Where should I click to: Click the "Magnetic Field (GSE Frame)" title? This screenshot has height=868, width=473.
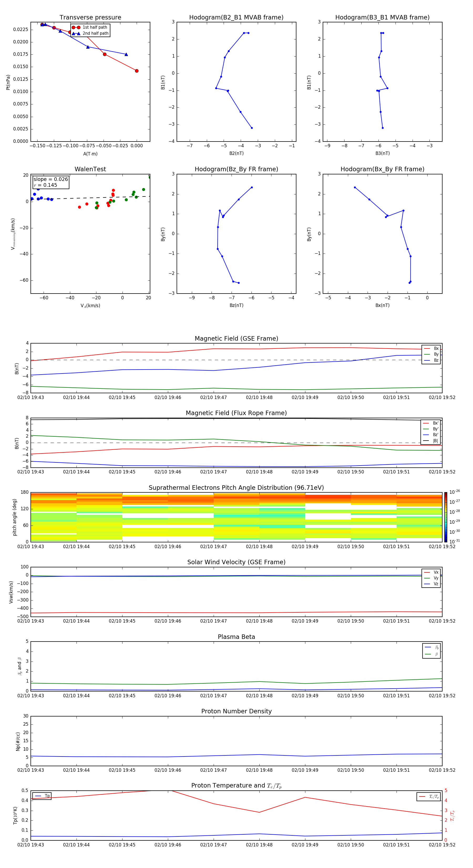tap(236, 339)
